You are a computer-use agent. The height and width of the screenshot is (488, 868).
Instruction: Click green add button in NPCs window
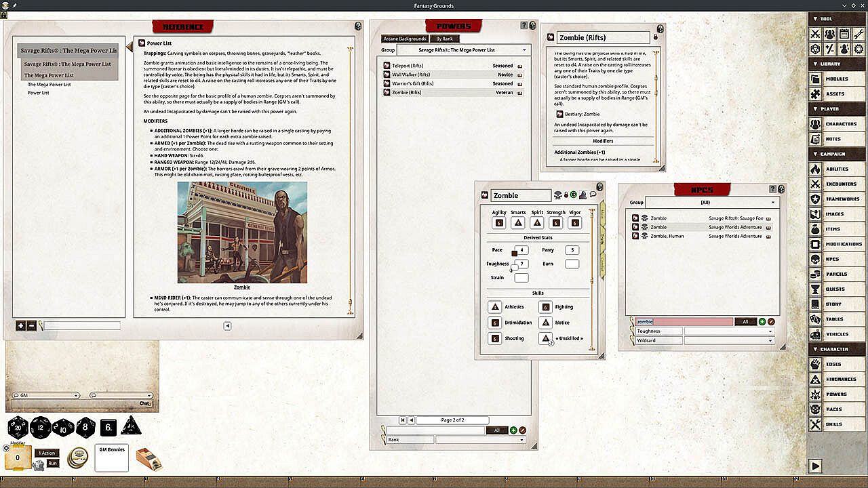[x=762, y=322]
